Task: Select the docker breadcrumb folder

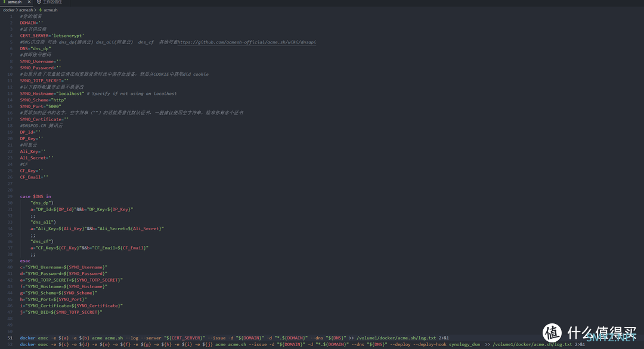Action: coord(8,10)
